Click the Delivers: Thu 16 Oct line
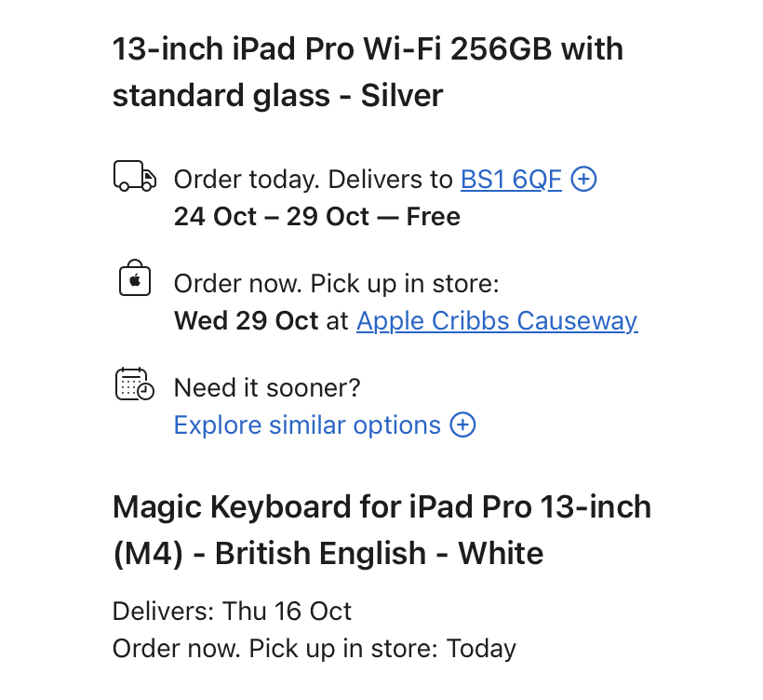 click(x=232, y=612)
